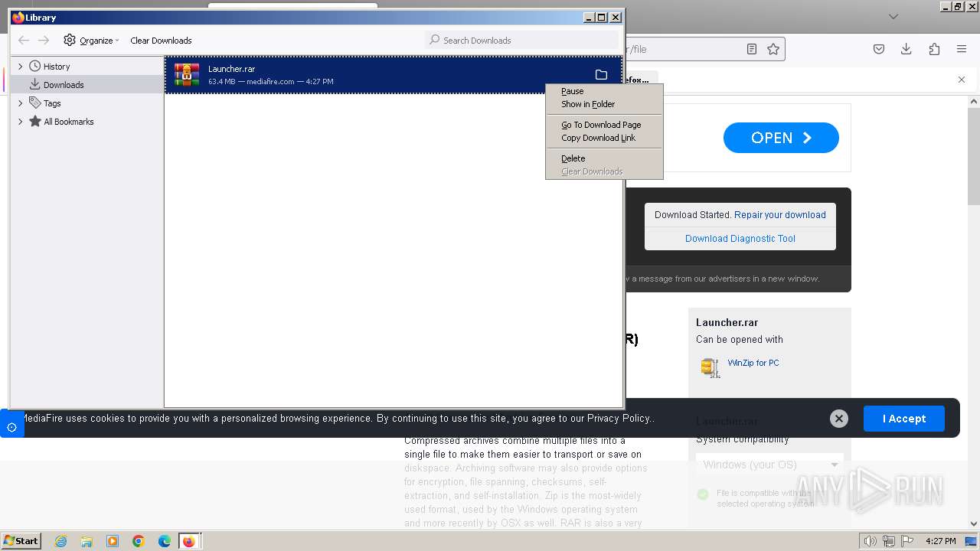Dismiss the cookie banner with X
Screen dimensions: 980x551
click(x=839, y=419)
